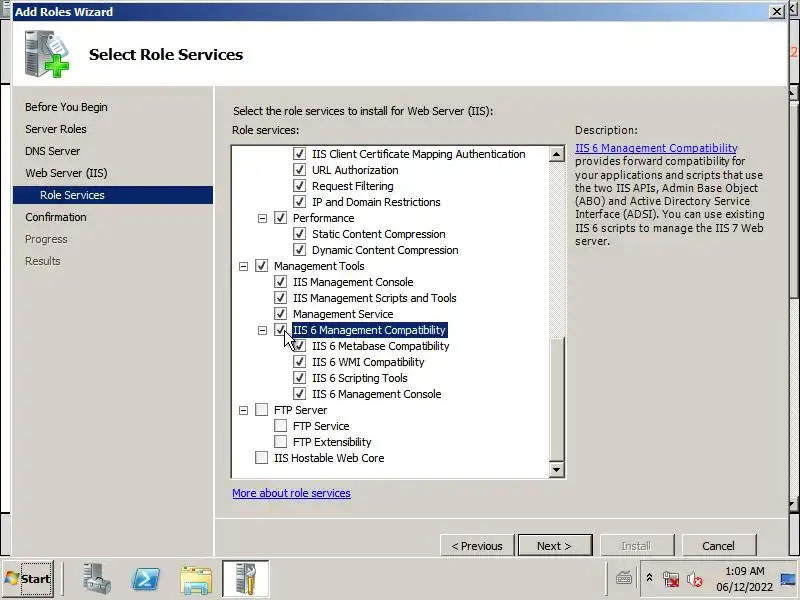Select the IIS Hostable Web Core label

click(329, 458)
